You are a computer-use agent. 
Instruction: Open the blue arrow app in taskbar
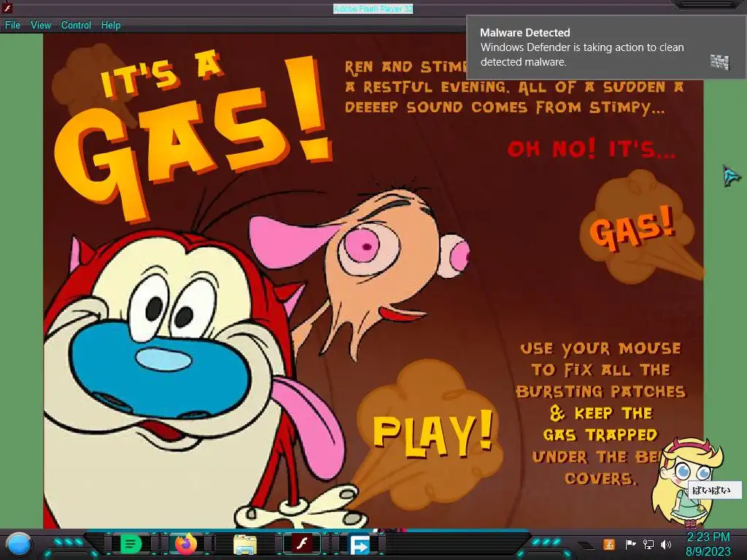coord(359,544)
